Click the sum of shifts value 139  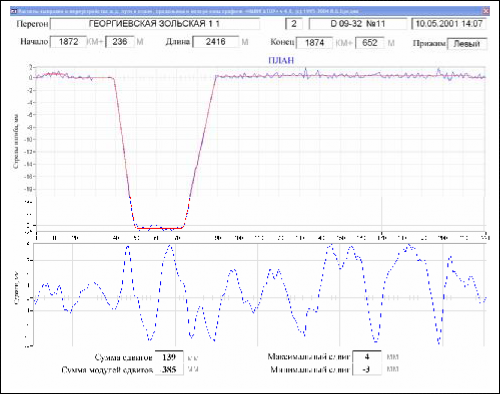169,357
